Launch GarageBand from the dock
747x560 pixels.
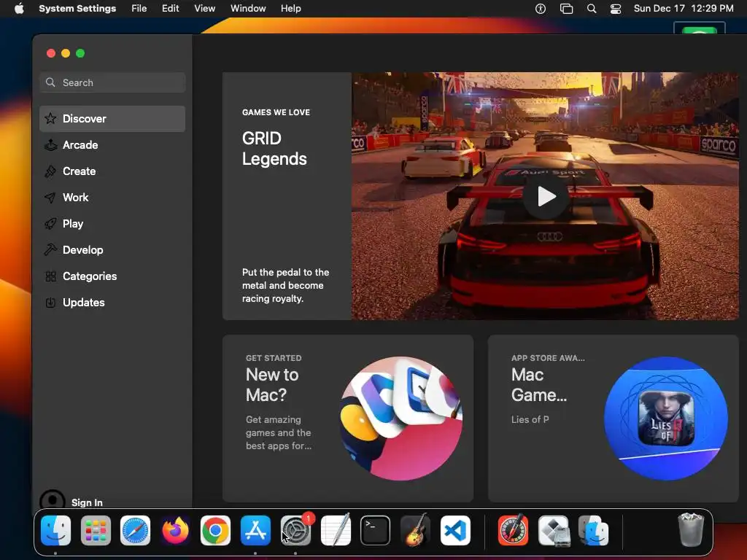coord(415,530)
